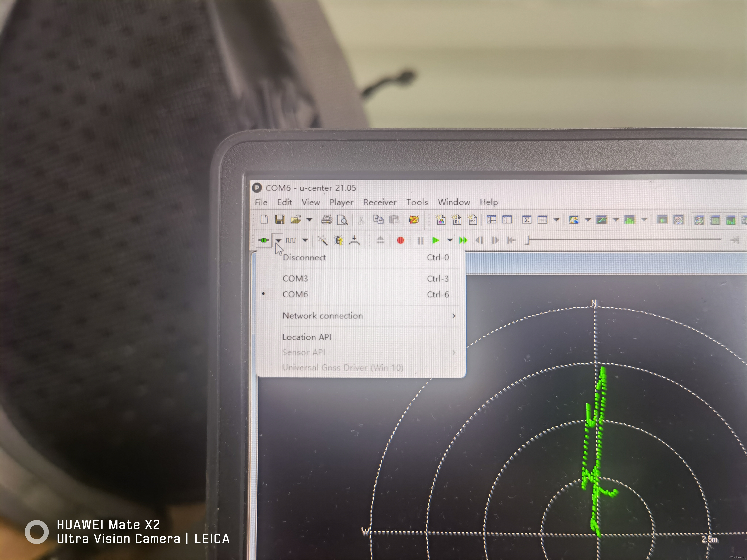The image size is (747, 560).
Task: Click the u-center app icon in title bar
Action: [257, 188]
